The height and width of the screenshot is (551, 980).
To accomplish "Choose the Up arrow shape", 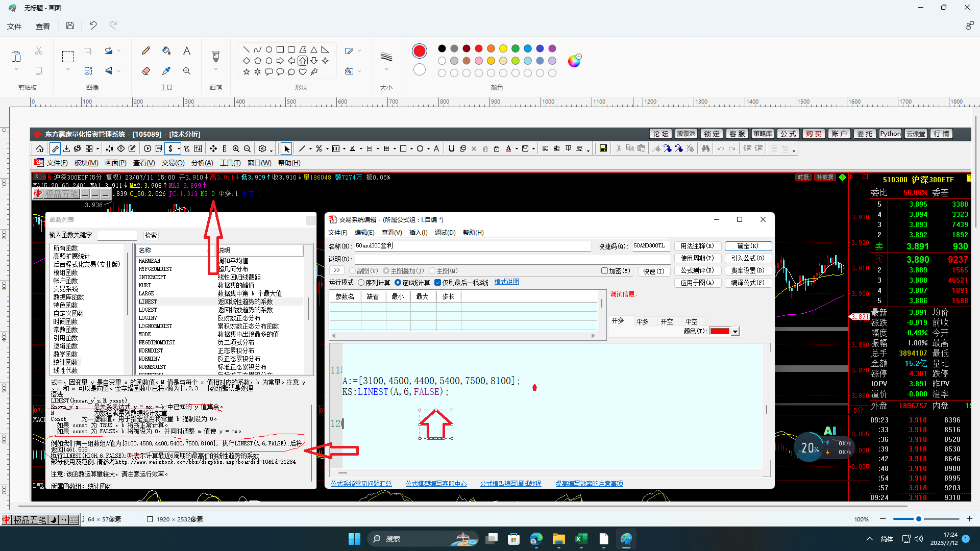I will tap(303, 61).
